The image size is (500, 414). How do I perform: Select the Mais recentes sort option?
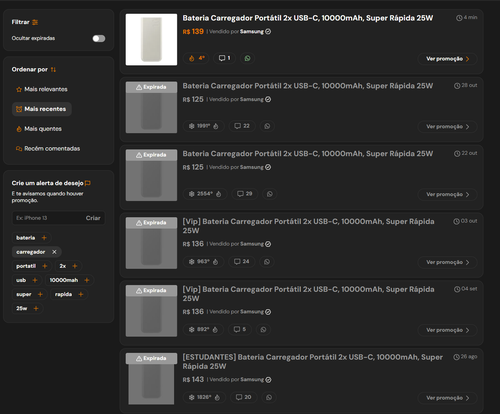point(42,109)
